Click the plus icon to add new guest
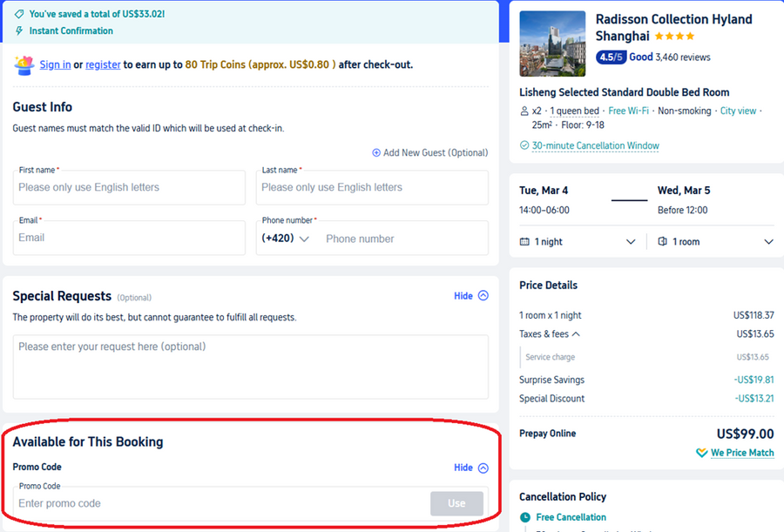784x532 pixels. point(376,153)
